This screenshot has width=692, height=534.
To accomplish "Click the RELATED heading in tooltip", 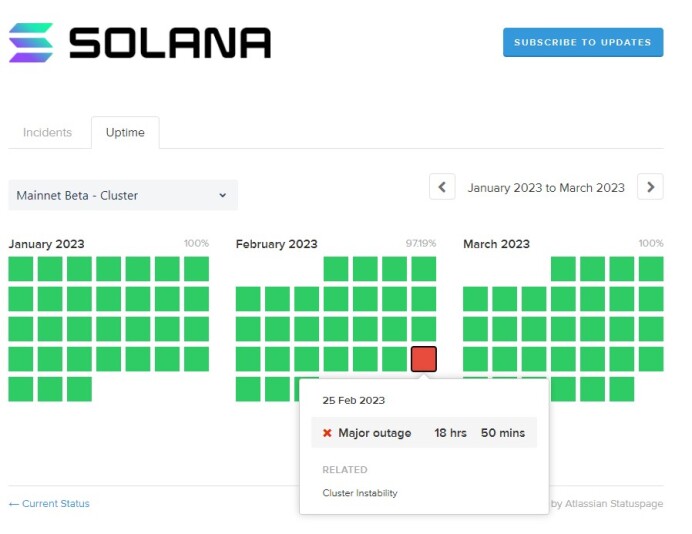I will click(345, 470).
